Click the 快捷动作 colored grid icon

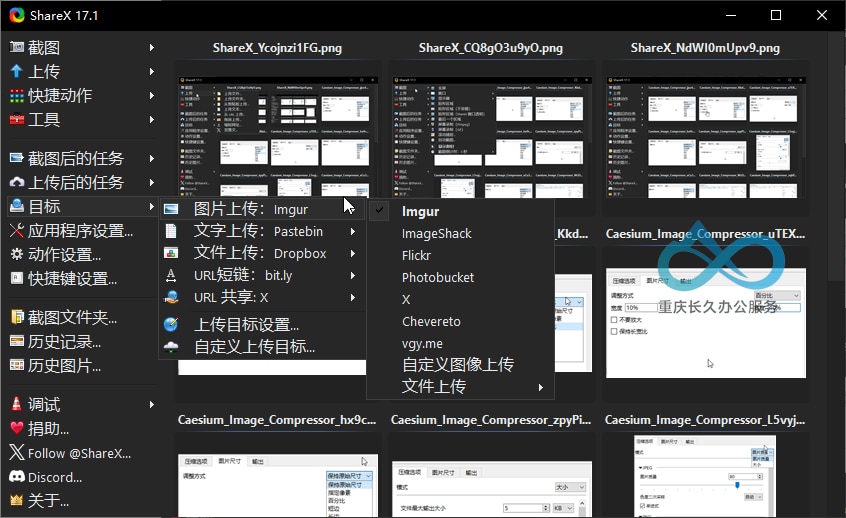17,96
